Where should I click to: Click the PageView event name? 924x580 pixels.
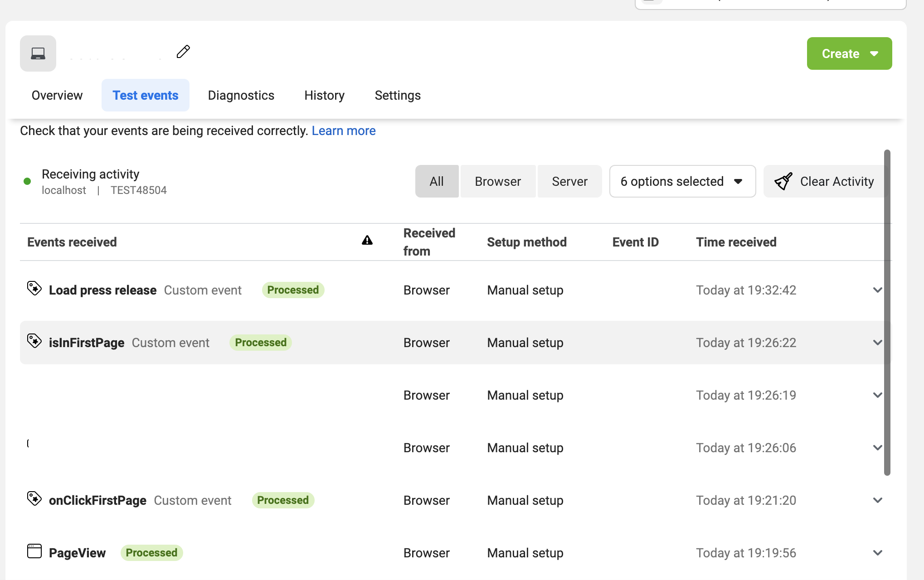pos(77,553)
